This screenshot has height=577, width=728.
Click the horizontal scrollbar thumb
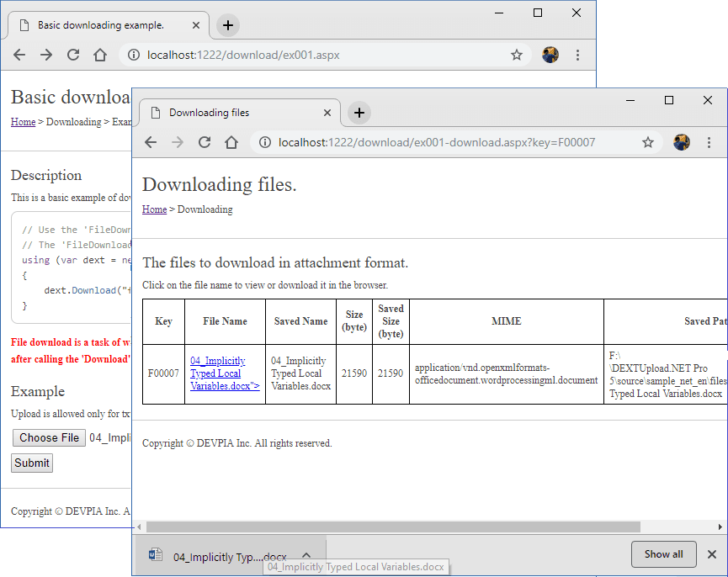pos(393,527)
